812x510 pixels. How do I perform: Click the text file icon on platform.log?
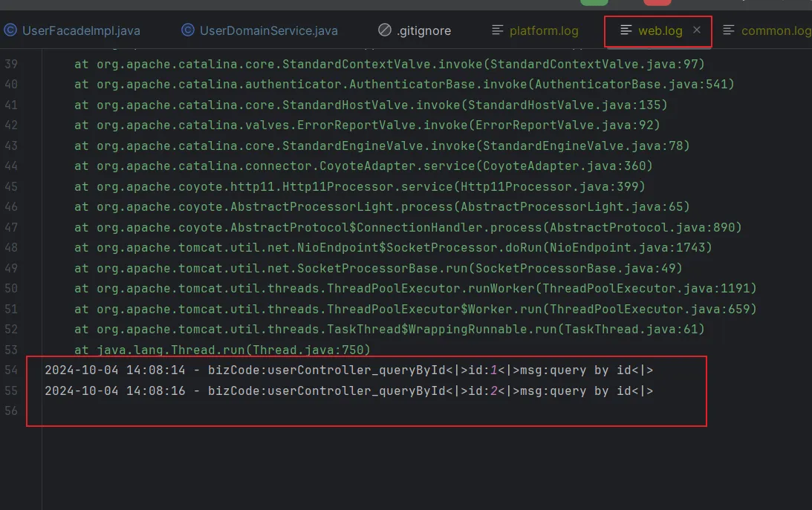pyautogui.click(x=498, y=30)
